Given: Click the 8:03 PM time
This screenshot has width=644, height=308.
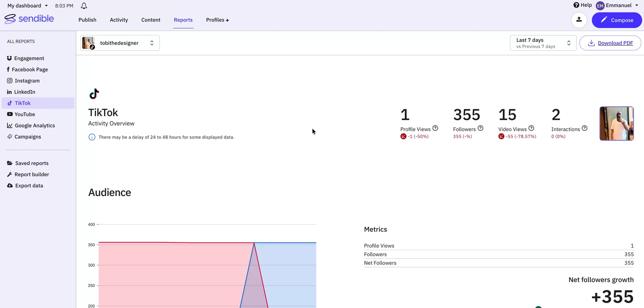Looking at the screenshot, I should click(64, 6).
